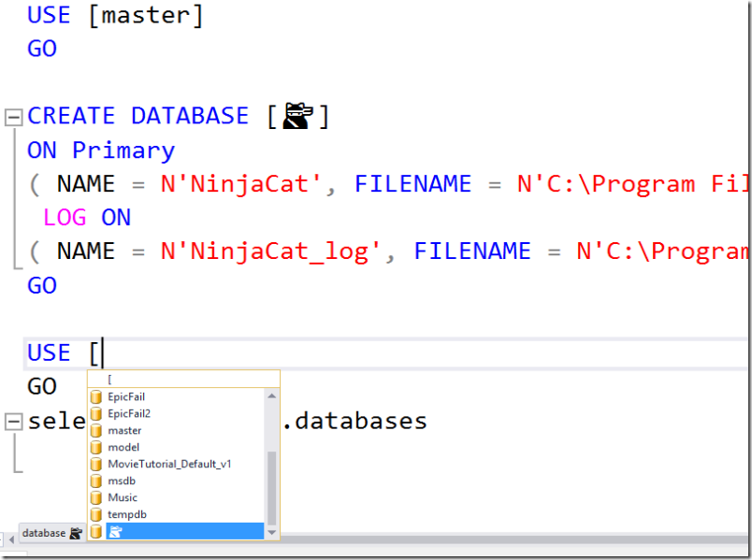This screenshot has height=560, width=752.
Task: Click the database icon next to MovieTutorial_Default_v1
Action: [x=96, y=464]
